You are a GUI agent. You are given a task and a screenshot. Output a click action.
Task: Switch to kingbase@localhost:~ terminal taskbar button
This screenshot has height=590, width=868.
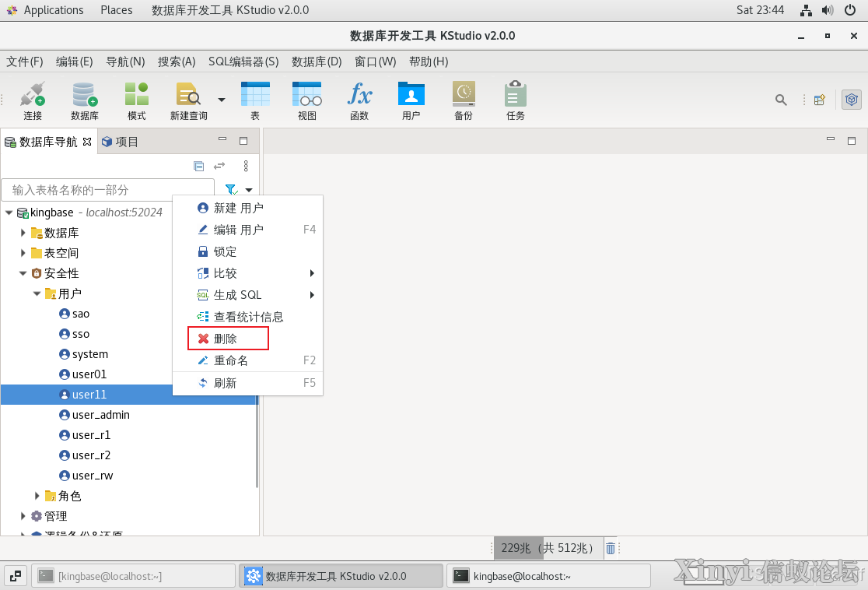548,576
